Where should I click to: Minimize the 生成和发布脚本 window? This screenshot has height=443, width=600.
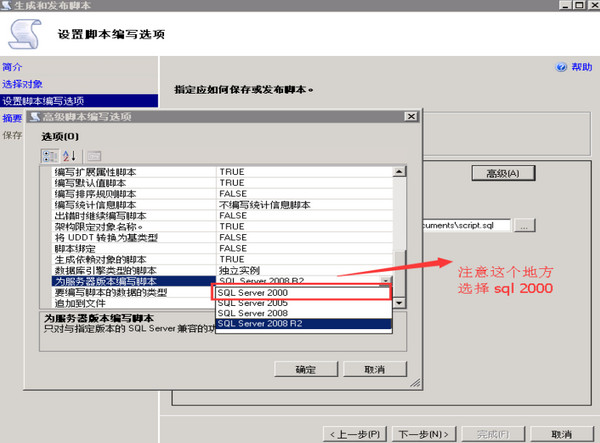pos(566,5)
